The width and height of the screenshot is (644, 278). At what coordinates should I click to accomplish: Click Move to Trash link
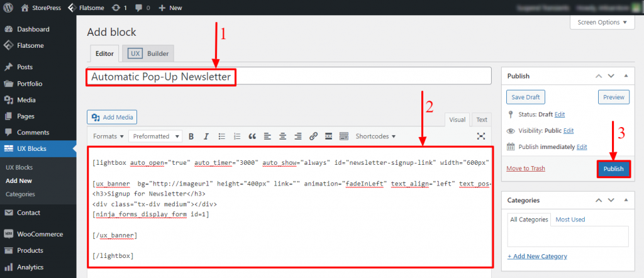pos(526,169)
